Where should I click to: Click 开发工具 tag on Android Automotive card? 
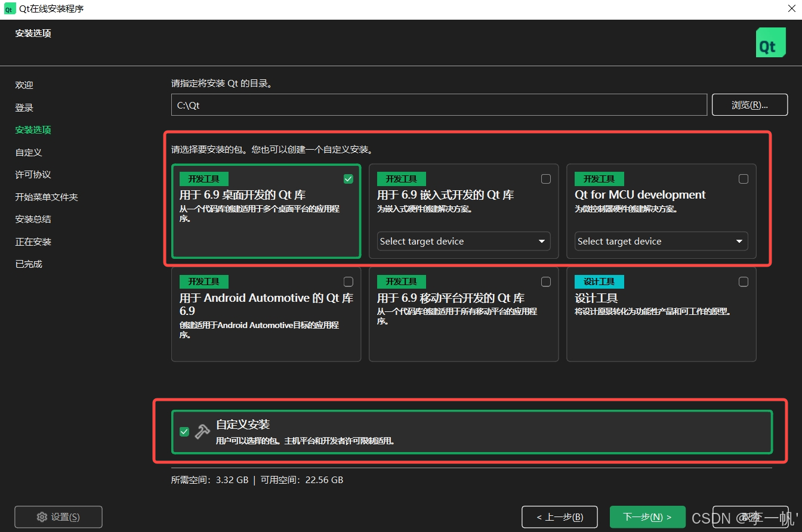point(204,282)
